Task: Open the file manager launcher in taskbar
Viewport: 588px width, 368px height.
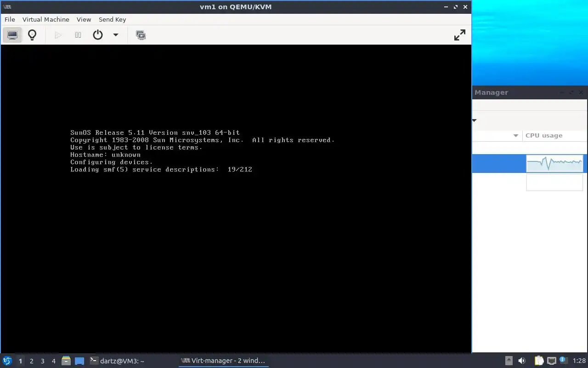Action: 66,361
